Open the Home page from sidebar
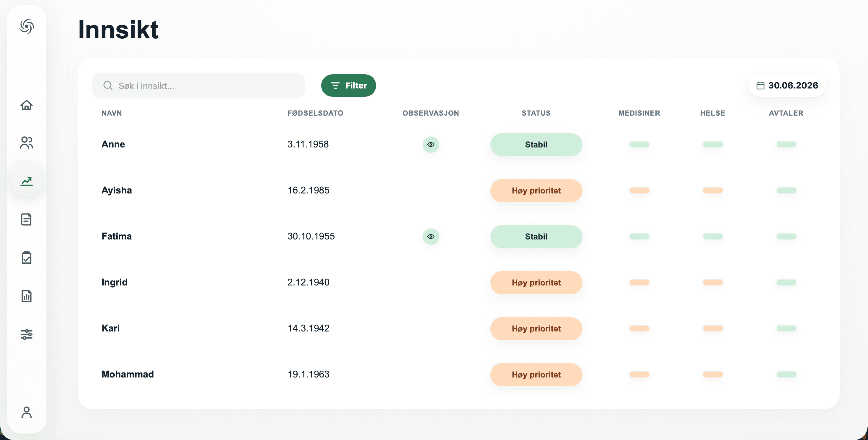 tap(27, 105)
